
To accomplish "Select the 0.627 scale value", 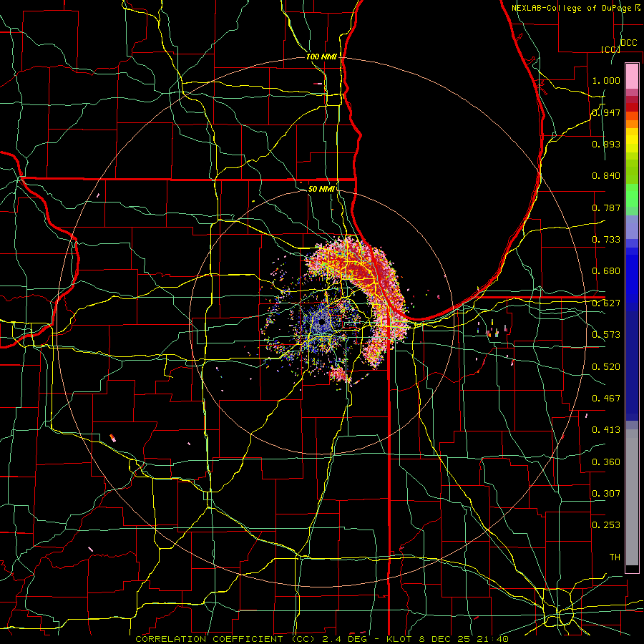I will (x=606, y=303).
